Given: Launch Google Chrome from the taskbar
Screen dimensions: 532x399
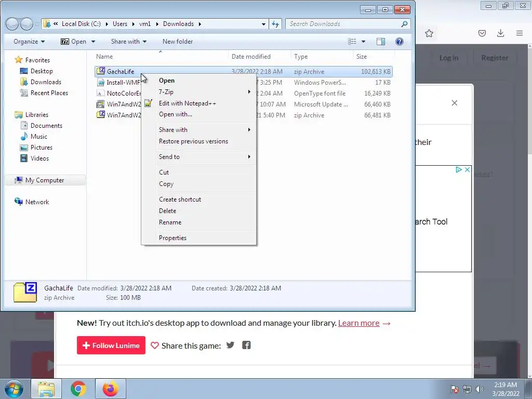Looking at the screenshot, I should 78,389.
